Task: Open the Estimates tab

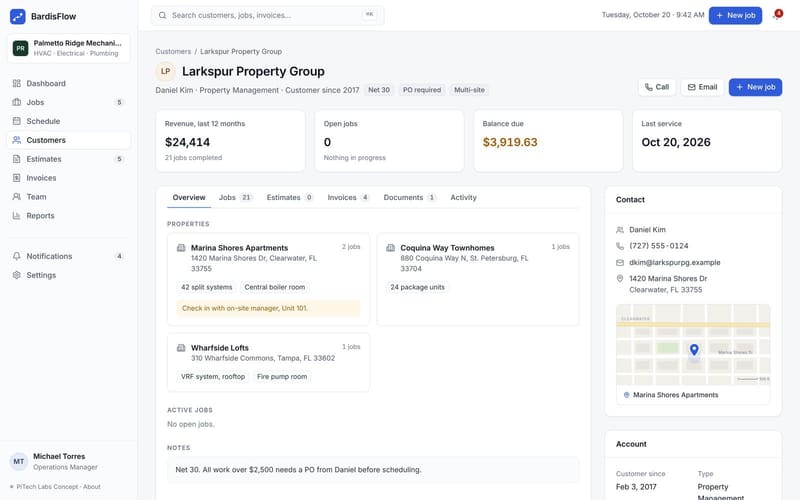Action: [290, 197]
